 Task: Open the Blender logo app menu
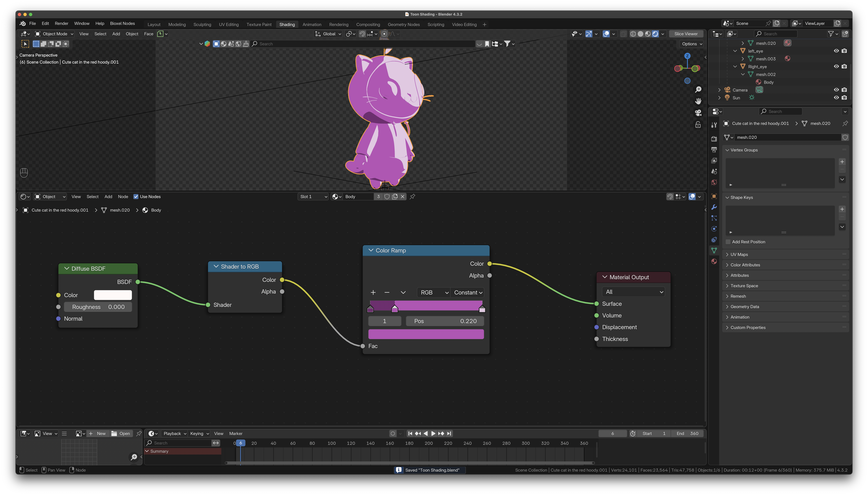(x=22, y=24)
